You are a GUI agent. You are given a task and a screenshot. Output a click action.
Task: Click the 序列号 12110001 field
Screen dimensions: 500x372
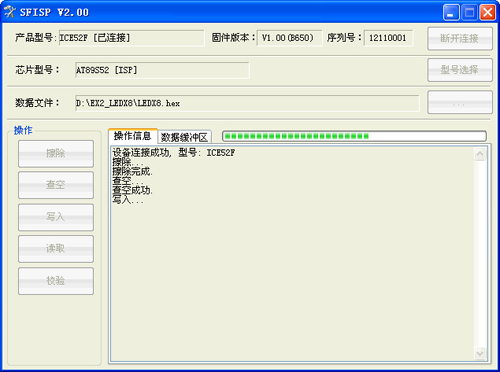pos(388,38)
